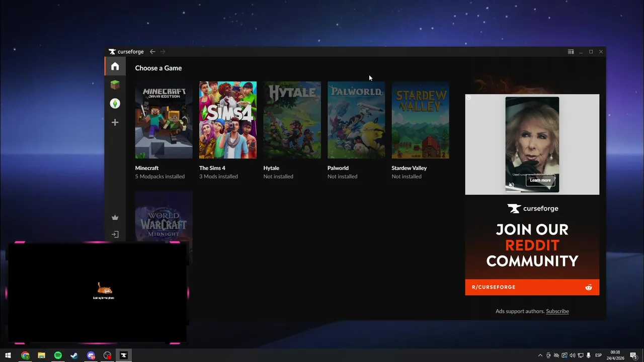The height and width of the screenshot is (362, 644).
Task: Open Steam from the taskbar
Action: click(74, 355)
